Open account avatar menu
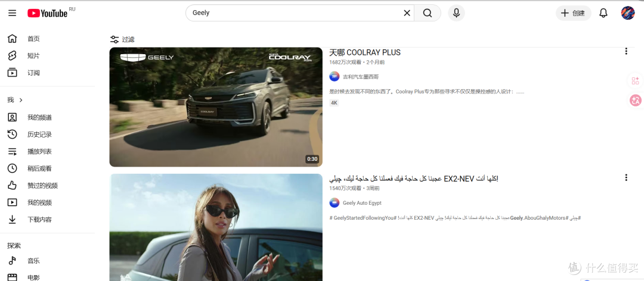The height and width of the screenshot is (281, 644). (627, 13)
